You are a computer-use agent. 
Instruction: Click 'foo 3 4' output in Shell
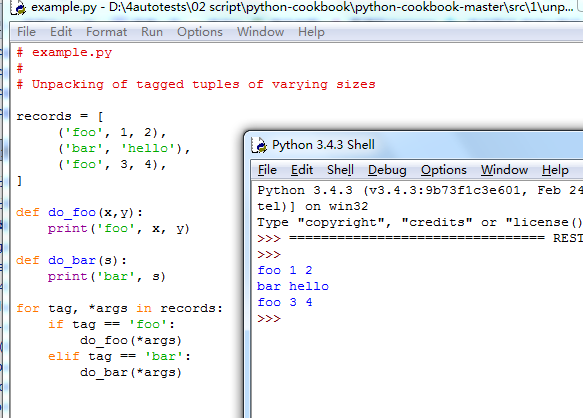point(285,302)
